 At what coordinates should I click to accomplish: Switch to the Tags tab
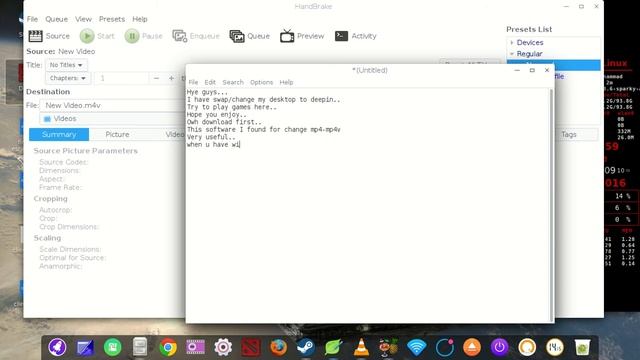click(569, 134)
